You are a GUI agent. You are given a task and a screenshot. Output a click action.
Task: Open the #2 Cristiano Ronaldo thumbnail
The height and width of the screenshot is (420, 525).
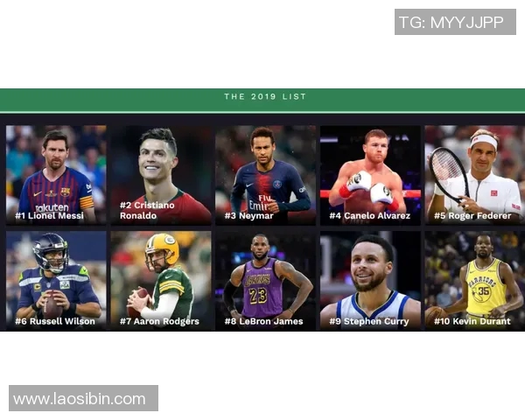[x=161, y=174]
